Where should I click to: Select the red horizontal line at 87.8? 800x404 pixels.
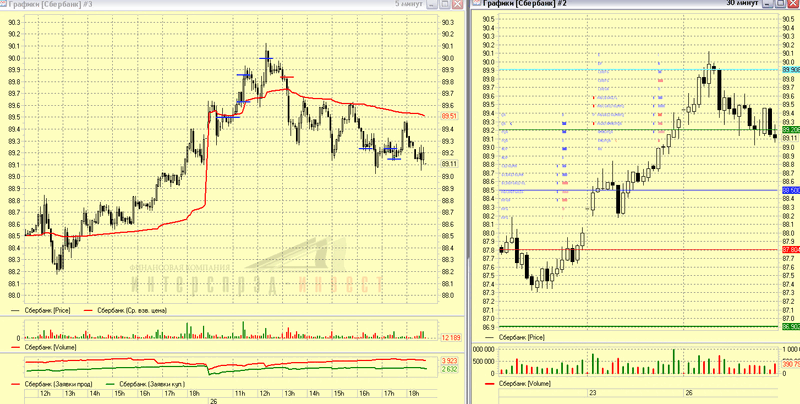pyautogui.click(x=638, y=249)
